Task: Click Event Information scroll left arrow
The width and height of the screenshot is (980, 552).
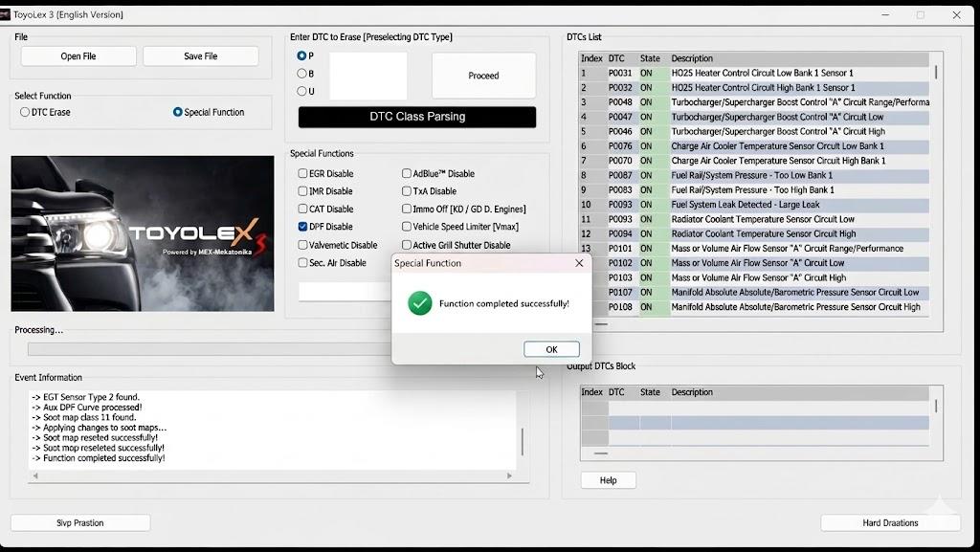Action: tap(35, 475)
